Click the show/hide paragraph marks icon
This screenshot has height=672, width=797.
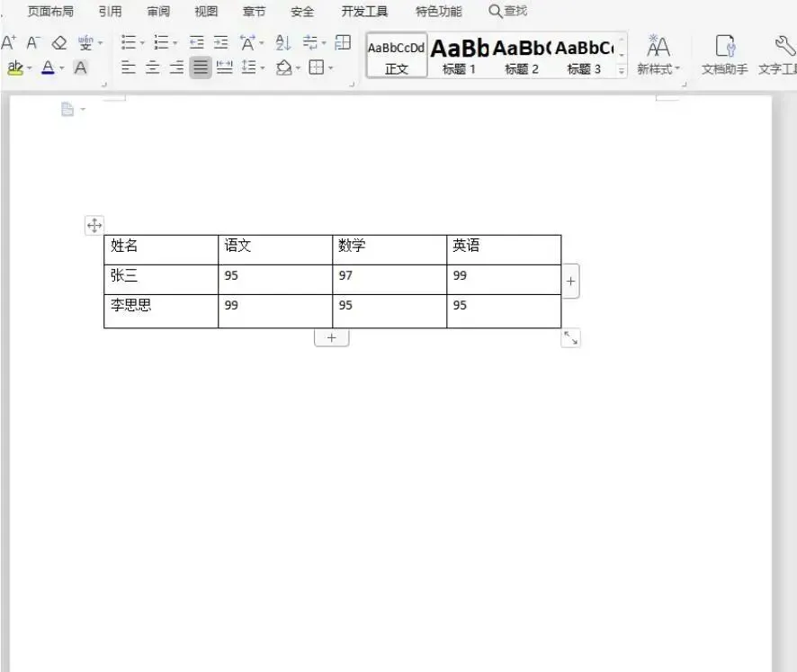309,42
